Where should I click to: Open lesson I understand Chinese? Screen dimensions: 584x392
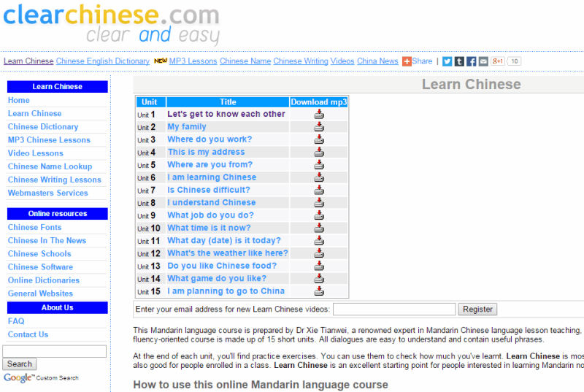coord(212,202)
